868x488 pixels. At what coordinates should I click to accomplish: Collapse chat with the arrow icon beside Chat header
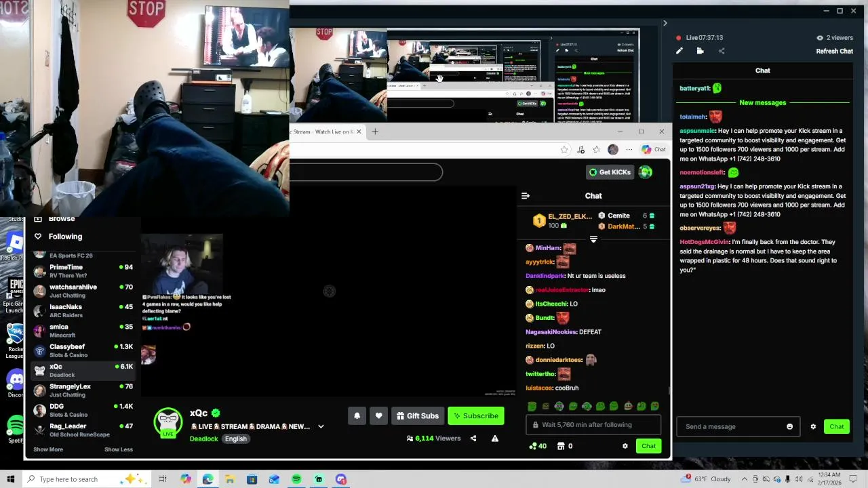coord(526,196)
